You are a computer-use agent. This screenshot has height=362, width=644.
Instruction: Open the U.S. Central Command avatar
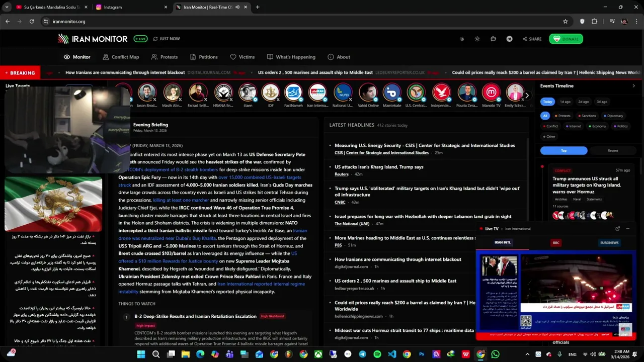(x=416, y=93)
